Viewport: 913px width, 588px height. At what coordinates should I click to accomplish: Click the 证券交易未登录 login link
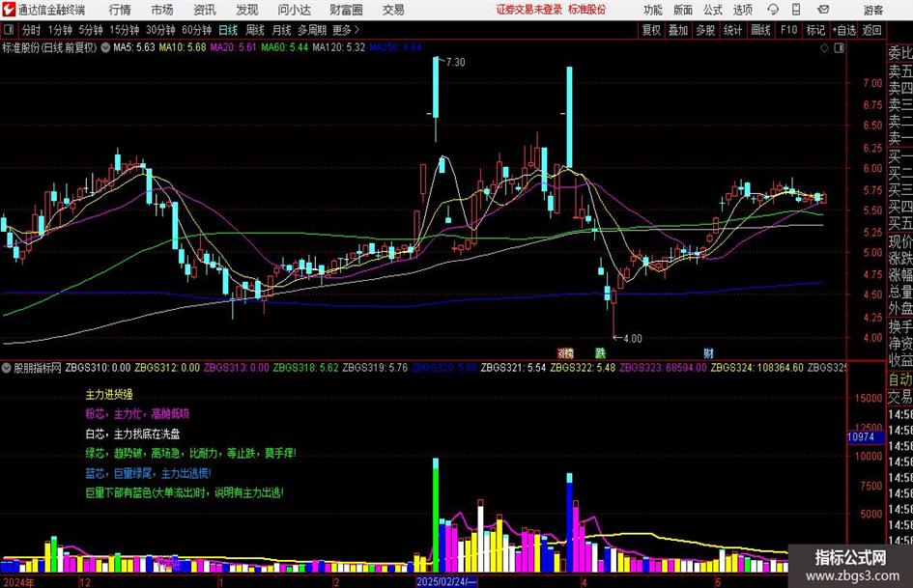[x=529, y=10]
